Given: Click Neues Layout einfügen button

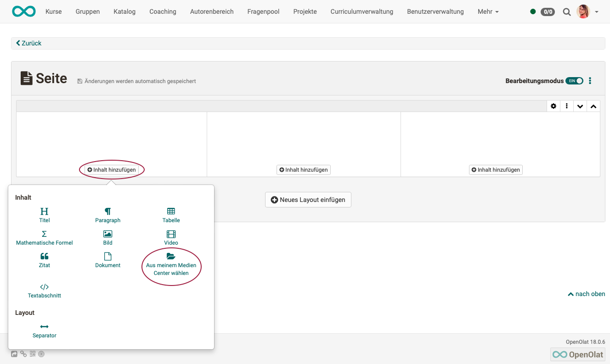Looking at the screenshot, I should pyautogui.click(x=308, y=200).
